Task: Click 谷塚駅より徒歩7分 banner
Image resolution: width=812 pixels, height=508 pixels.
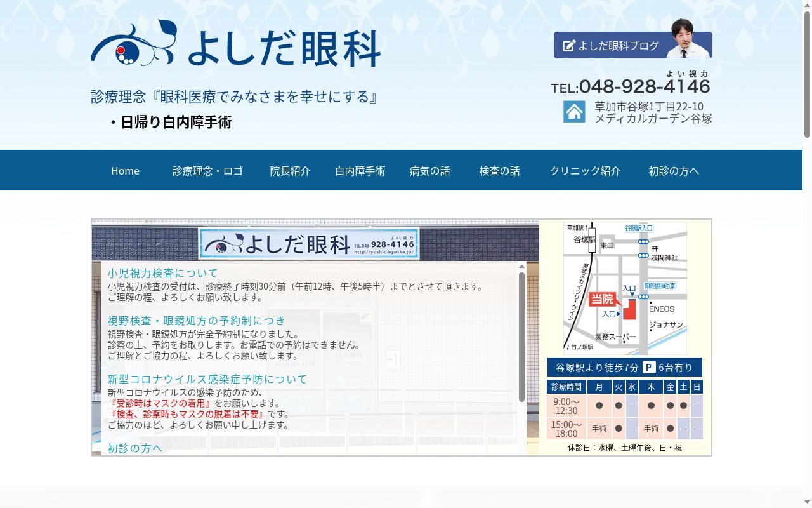Action: (x=625, y=367)
